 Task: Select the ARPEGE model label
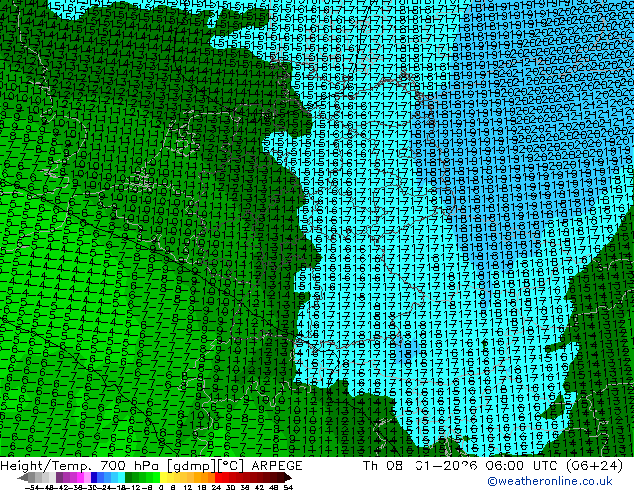pos(277,466)
